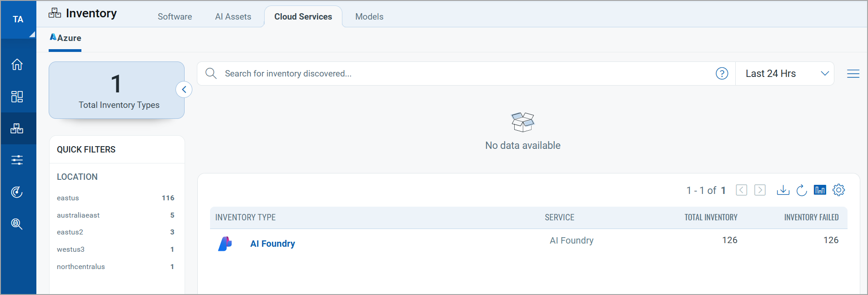The height and width of the screenshot is (295, 868).
Task: Sort by SERVICE column header
Action: pyautogui.click(x=559, y=218)
